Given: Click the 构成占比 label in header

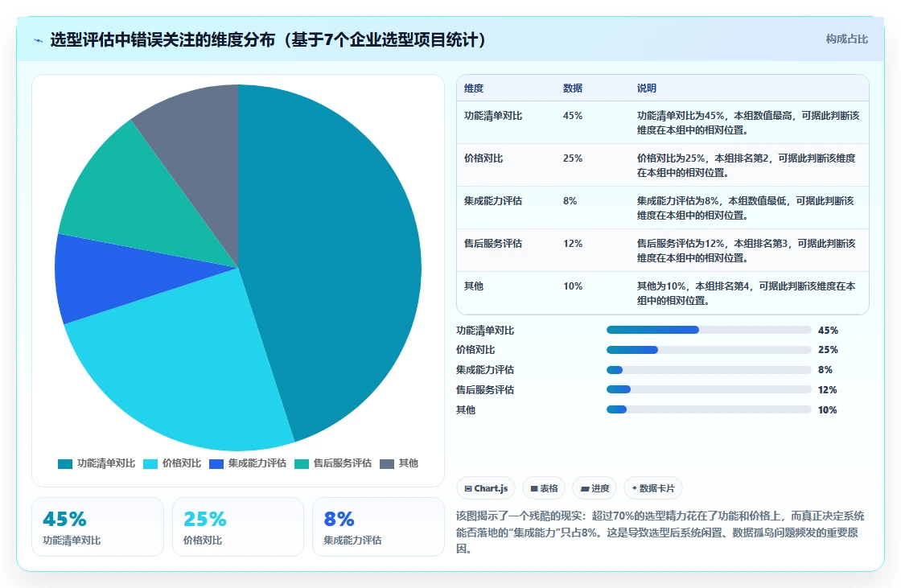Looking at the screenshot, I should click(846, 39).
